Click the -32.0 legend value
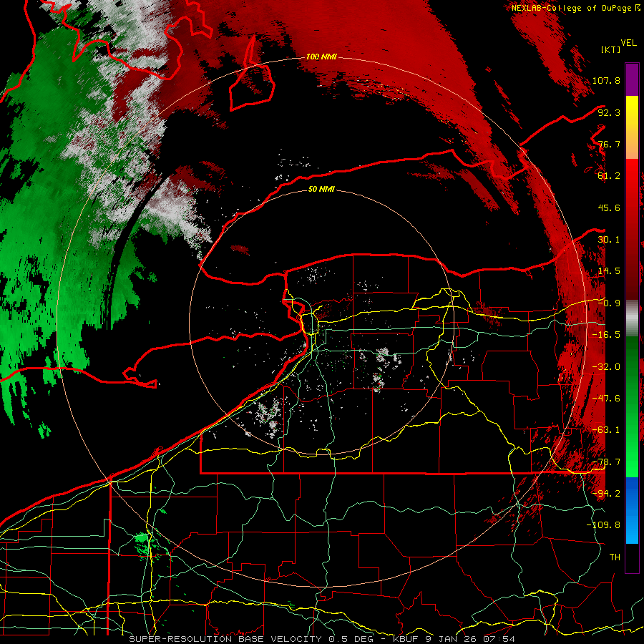Image resolution: width=644 pixels, height=644 pixels. pos(606,367)
